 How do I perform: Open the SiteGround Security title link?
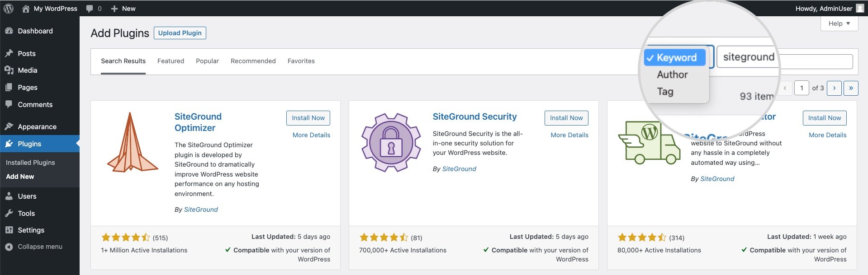[474, 117]
